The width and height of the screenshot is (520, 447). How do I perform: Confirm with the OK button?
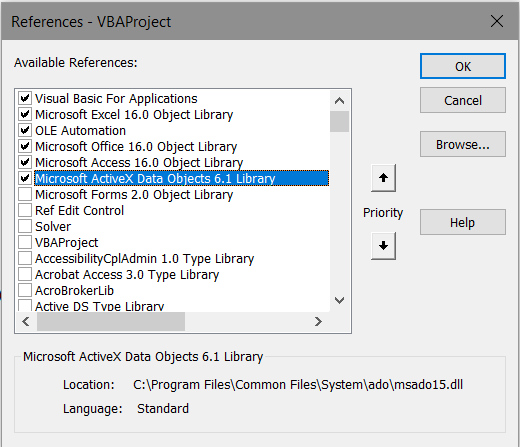point(463,66)
